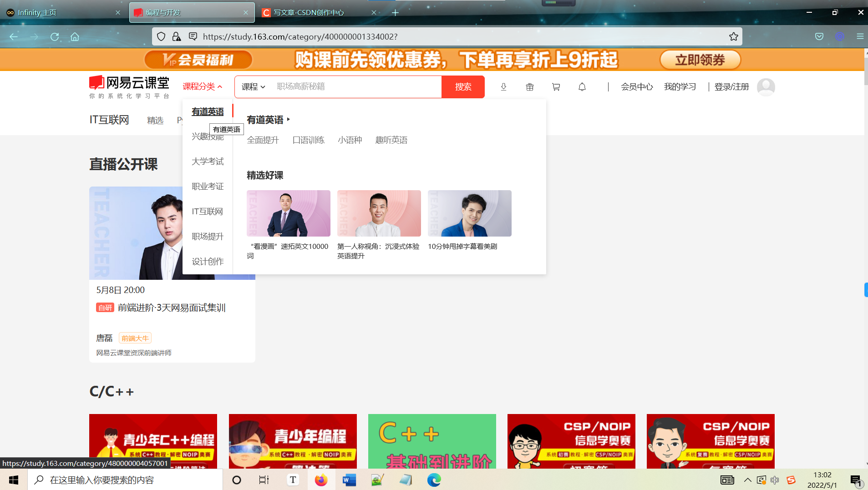
Task: Click the red 搜索 button
Action: 463,86
